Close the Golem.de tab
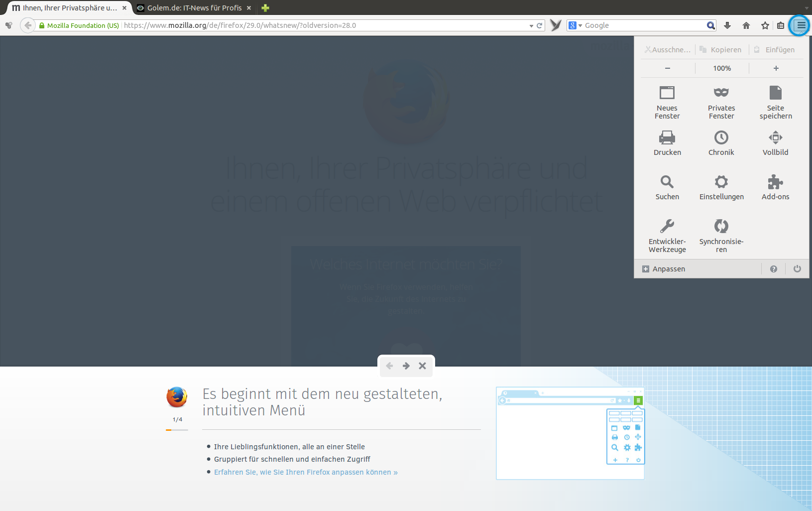812x511 pixels. click(249, 8)
